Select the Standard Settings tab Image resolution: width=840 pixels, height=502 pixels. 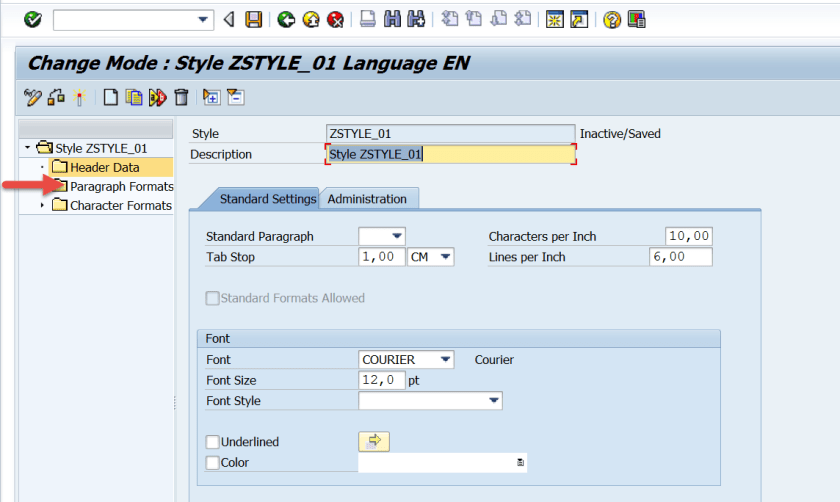[x=267, y=199]
